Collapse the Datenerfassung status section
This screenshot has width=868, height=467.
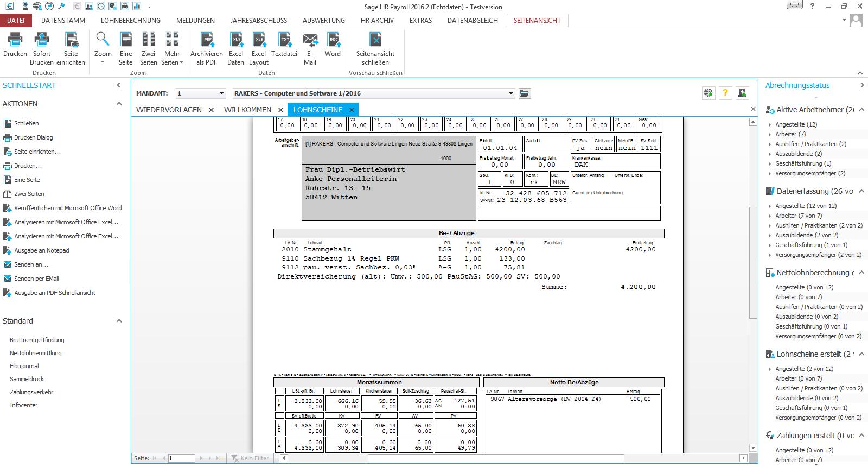coord(861,191)
